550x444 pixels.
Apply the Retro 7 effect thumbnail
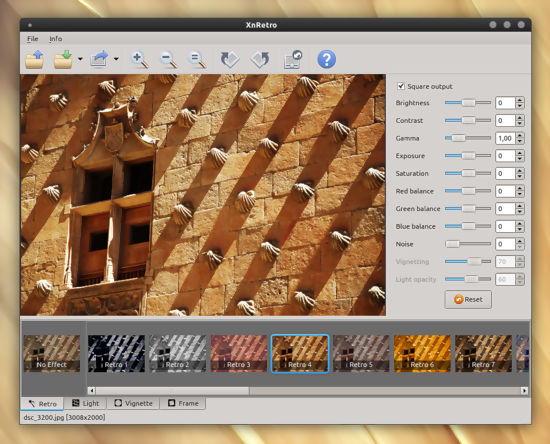pos(483,353)
